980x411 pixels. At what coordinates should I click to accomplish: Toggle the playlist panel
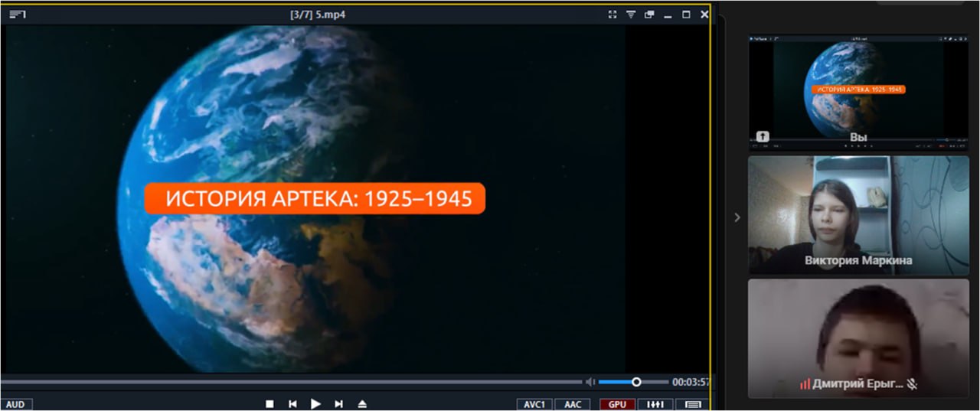[692, 404]
